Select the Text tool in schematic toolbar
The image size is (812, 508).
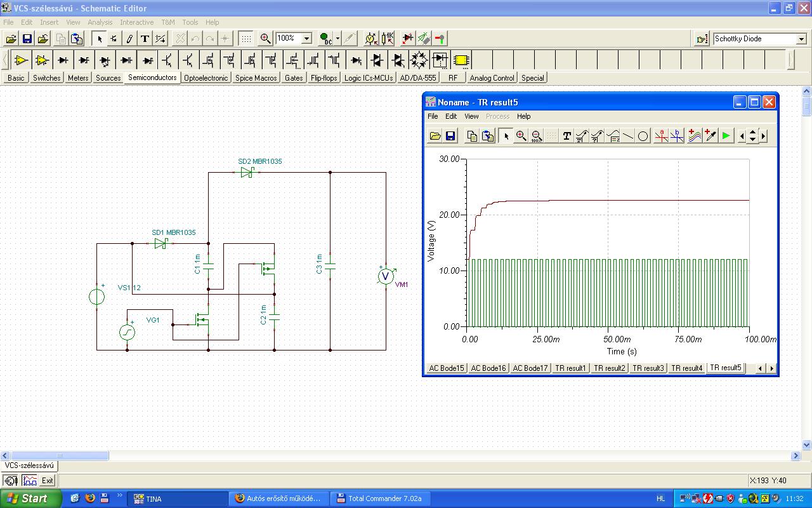click(x=145, y=39)
